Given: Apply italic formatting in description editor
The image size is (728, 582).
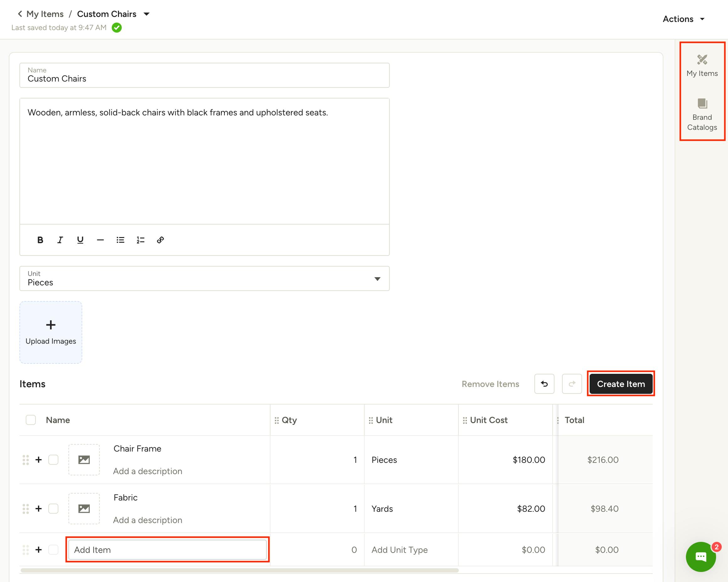Looking at the screenshot, I should (60, 240).
